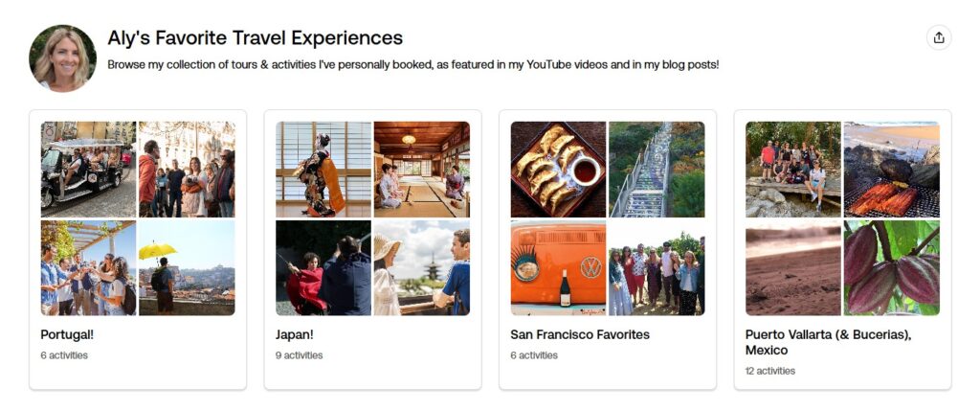Viewport: 980px width, 411px height.
Task: Click the share icon button
Action: [x=939, y=37]
